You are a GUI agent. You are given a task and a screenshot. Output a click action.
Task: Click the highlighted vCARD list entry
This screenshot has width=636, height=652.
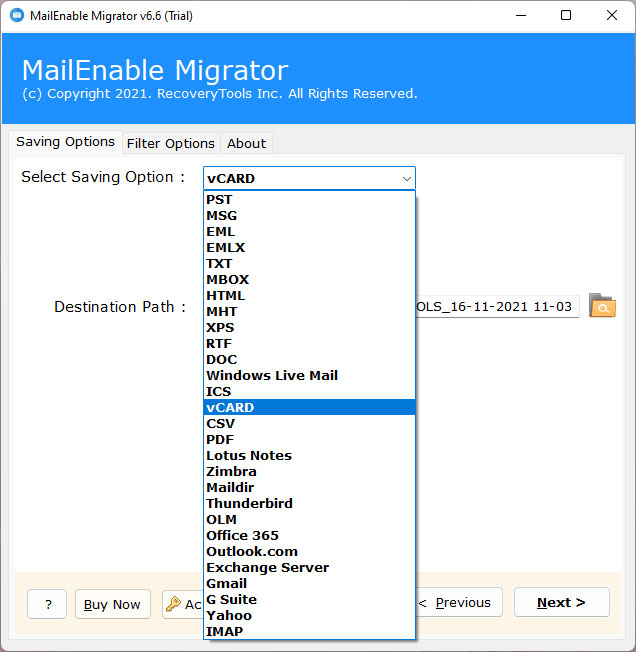[x=309, y=408]
